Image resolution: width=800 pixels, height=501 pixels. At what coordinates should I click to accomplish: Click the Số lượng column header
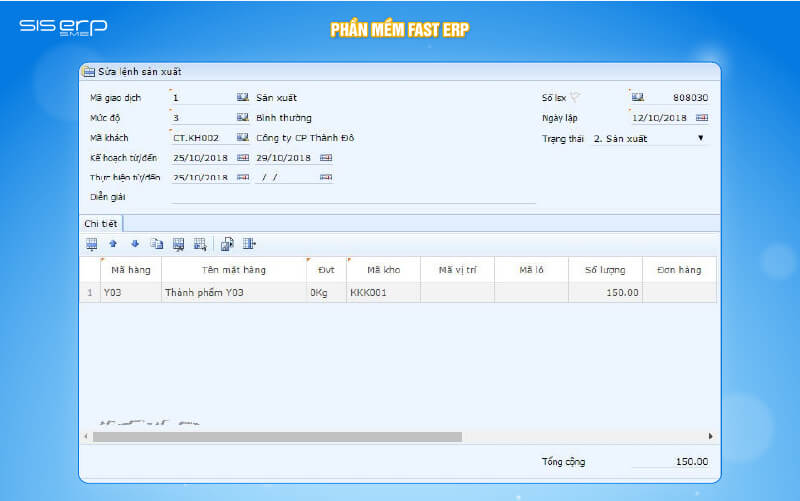[x=605, y=270]
